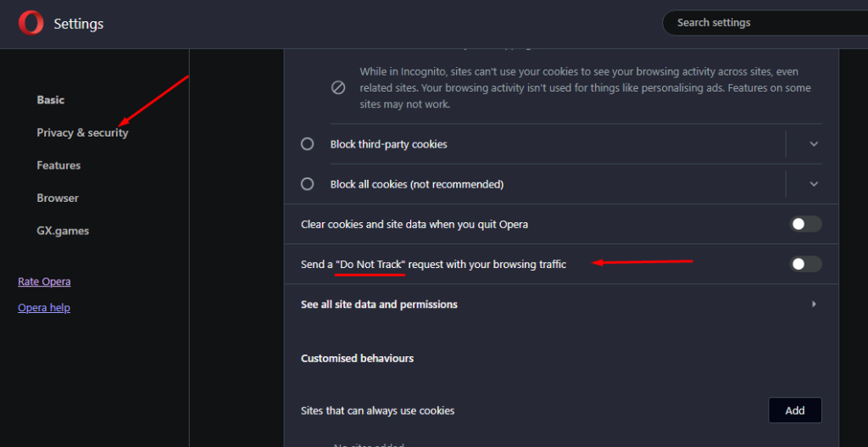The image size is (868, 447).
Task: Open the Basic settings section
Action: [50, 100]
